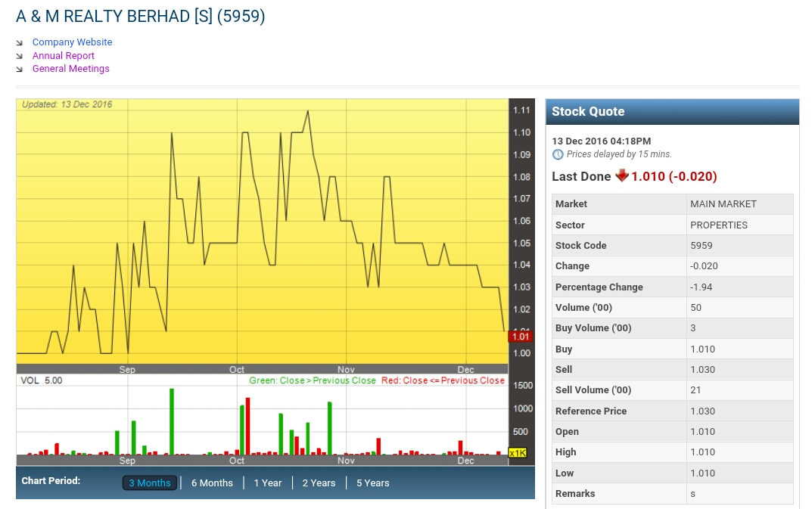Click the arrow bullet beside General Meetings
Image resolution: width=812 pixels, height=509 pixels.
[20, 69]
